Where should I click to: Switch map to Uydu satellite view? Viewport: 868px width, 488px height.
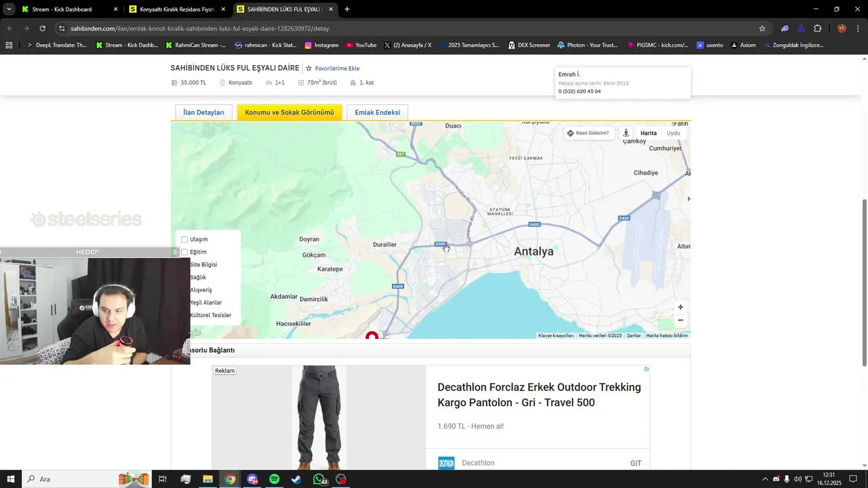coord(673,133)
